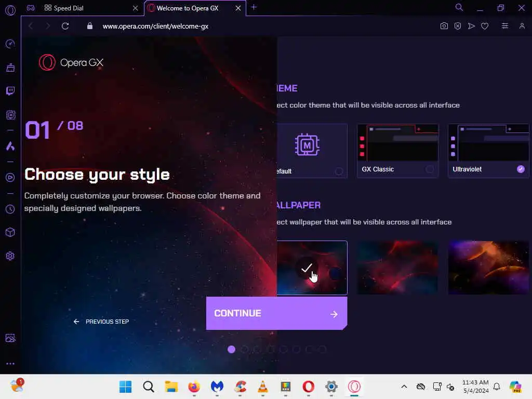
Task: Open GX Corner gamepad tab icon
Action: click(x=31, y=8)
